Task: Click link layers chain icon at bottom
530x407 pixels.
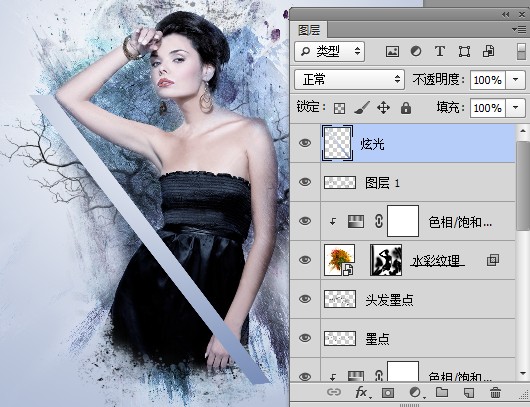Action: coord(334,392)
